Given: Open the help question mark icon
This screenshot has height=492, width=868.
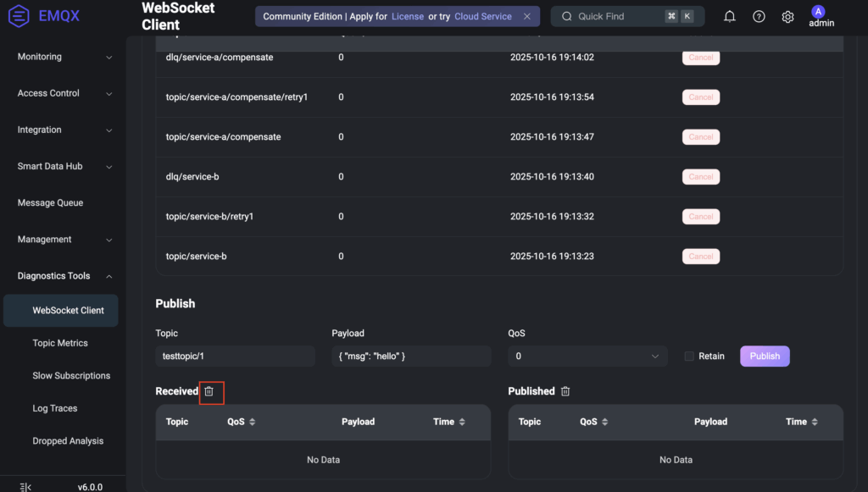Looking at the screenshot, I should (759, 17).
